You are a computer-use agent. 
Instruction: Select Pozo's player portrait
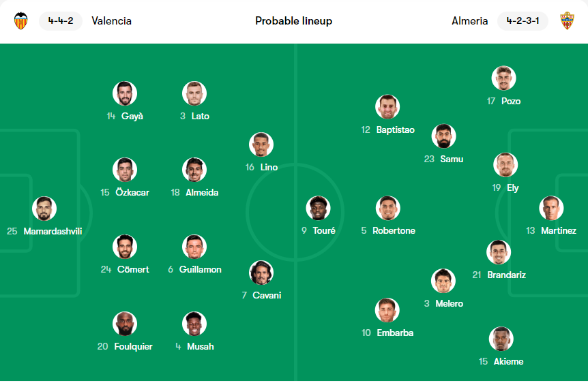click(503, 78)
